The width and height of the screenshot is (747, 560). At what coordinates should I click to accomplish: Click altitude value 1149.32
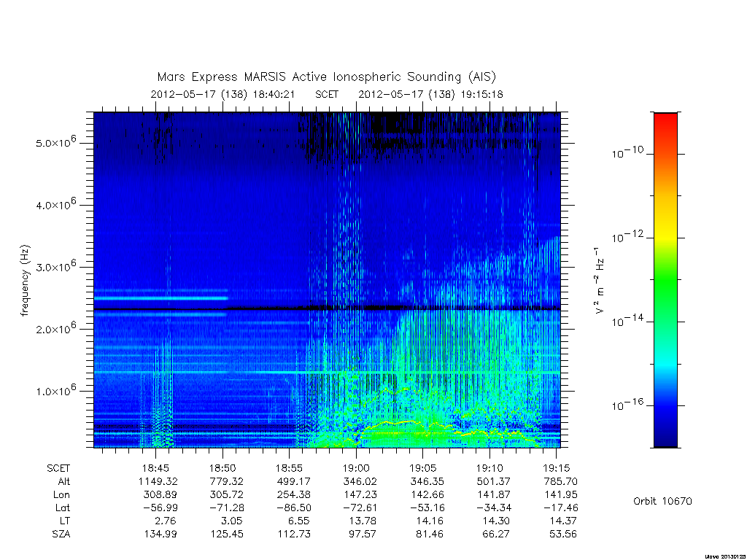tap(158, 481)
